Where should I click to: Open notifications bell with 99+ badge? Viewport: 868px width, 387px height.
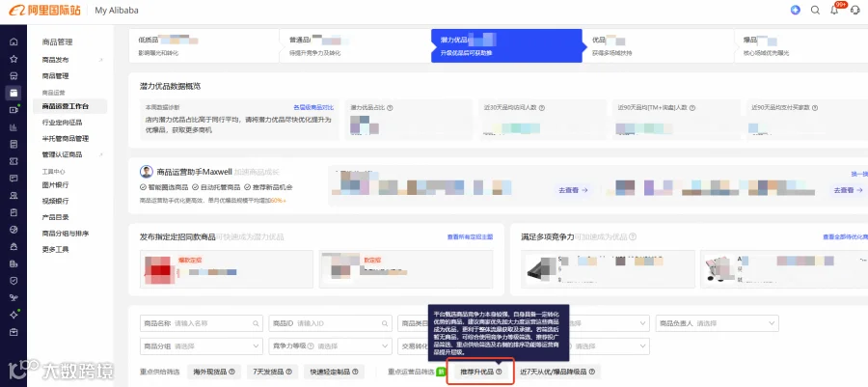pos(835,10)
